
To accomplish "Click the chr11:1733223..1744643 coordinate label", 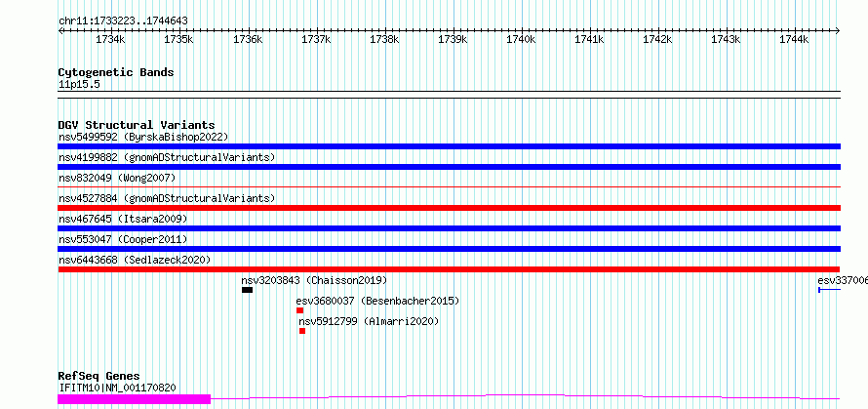I will 123,20.
